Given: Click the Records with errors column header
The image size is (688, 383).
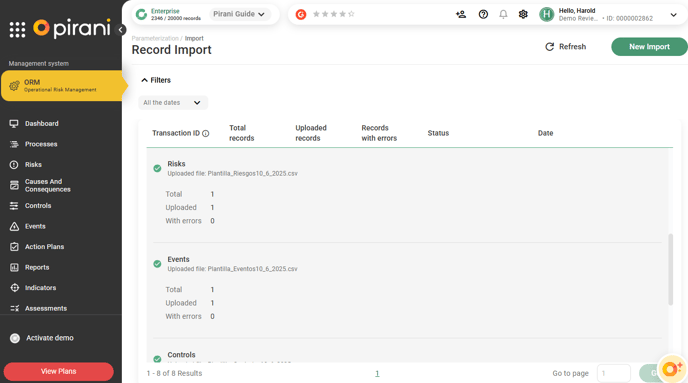Looking at the screenshot, I should pos(379,133).
